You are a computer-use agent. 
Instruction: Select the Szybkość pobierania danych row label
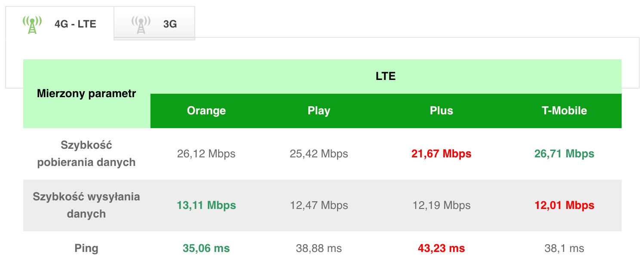pos(86,154)
